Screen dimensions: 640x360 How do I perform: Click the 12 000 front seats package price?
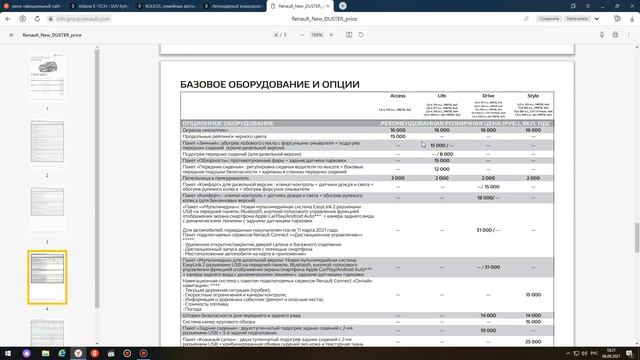click(x=442, y=169)
